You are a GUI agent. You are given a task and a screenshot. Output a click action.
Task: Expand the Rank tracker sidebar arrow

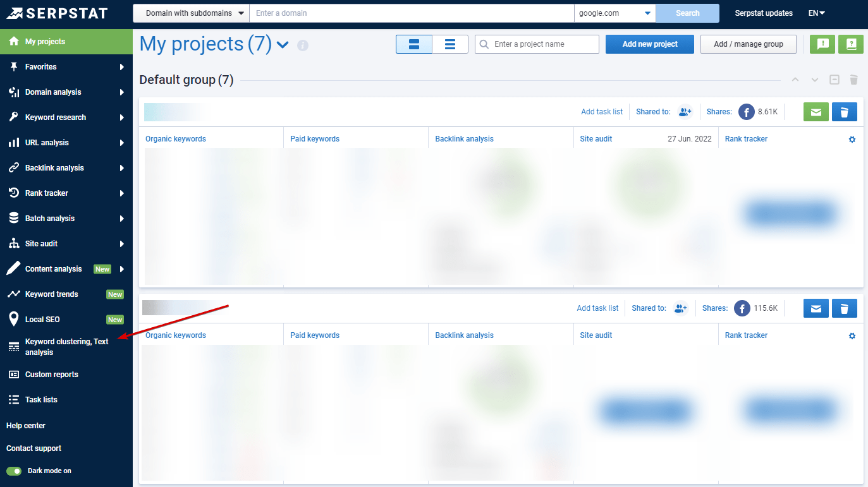[x=121, y=193]
